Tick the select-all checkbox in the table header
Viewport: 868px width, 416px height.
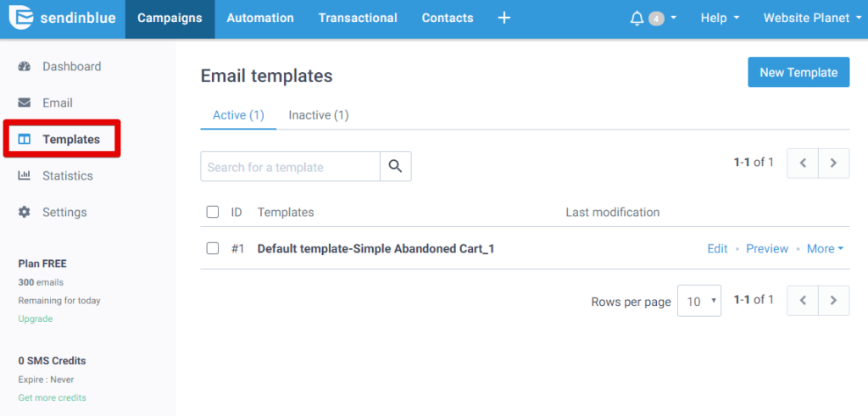tap(213, 212)
